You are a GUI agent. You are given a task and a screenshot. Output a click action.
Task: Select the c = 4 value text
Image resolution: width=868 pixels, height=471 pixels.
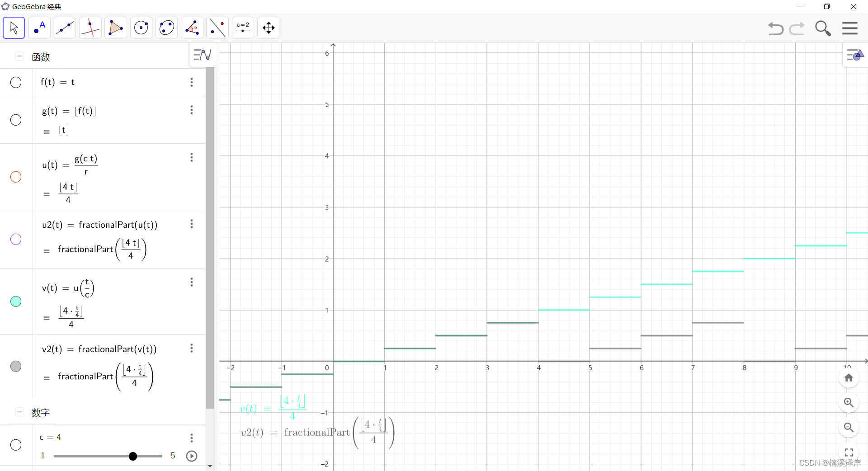point(50,437)
